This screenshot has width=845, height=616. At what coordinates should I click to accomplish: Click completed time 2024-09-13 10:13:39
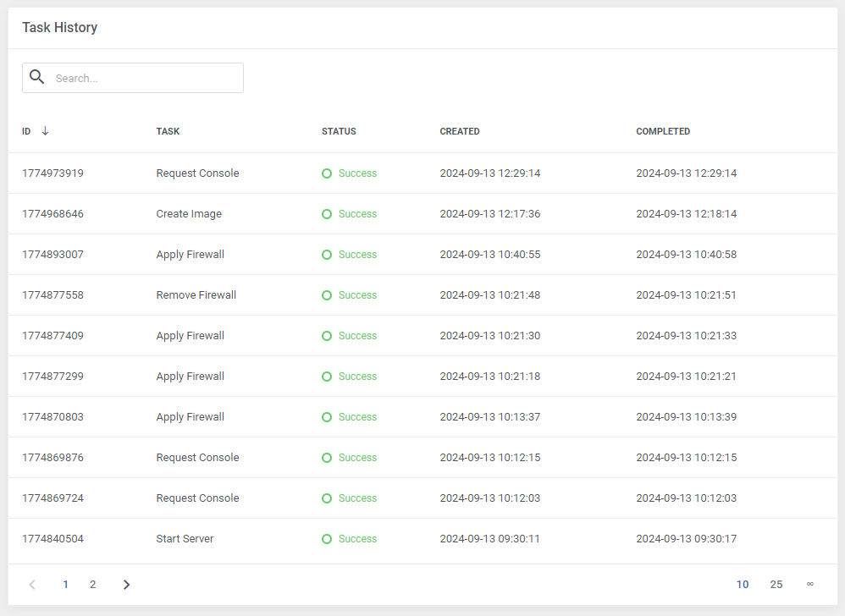point(686,417)
